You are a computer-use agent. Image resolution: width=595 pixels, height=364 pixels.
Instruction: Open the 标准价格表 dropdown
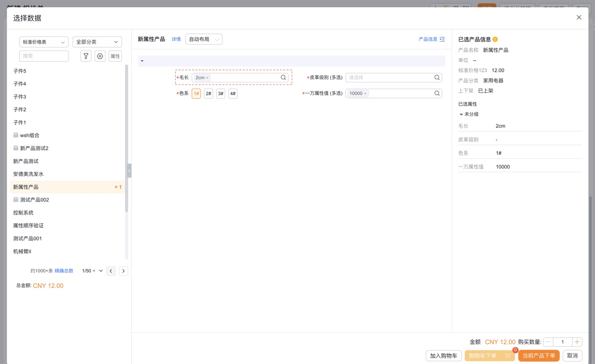pyautogui.click(x=44, y=42)
